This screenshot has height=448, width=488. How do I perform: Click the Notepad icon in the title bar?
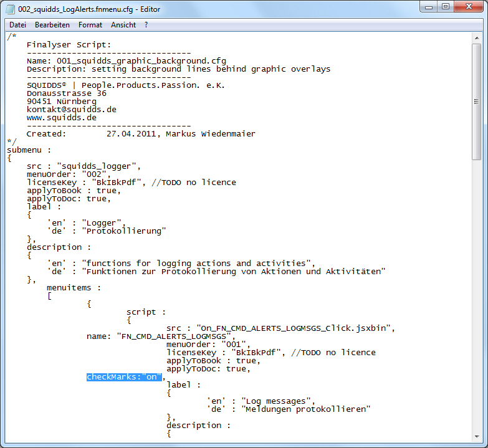[x=10, y=9]
